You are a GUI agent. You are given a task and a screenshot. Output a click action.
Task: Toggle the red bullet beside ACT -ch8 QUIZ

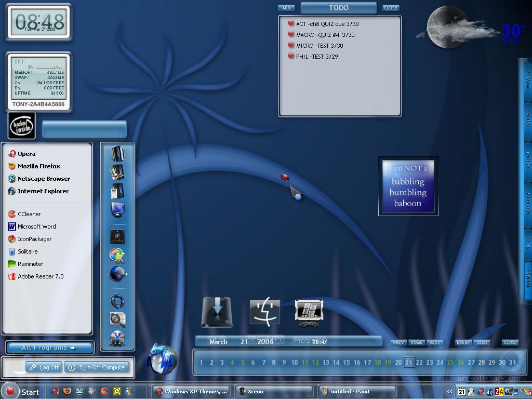(x=291, y=23)
